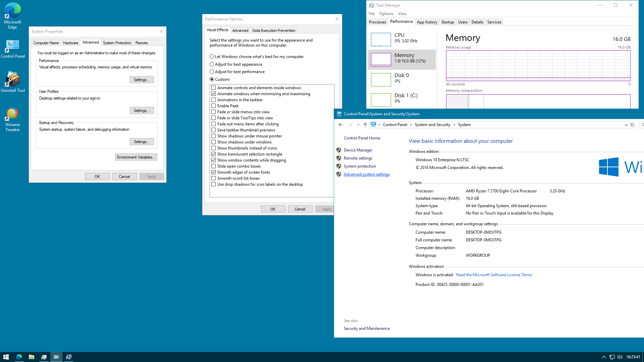Viewport: 644px width, 362px height.
Task: Open the volume tray icon
Action: click(620, 357)
